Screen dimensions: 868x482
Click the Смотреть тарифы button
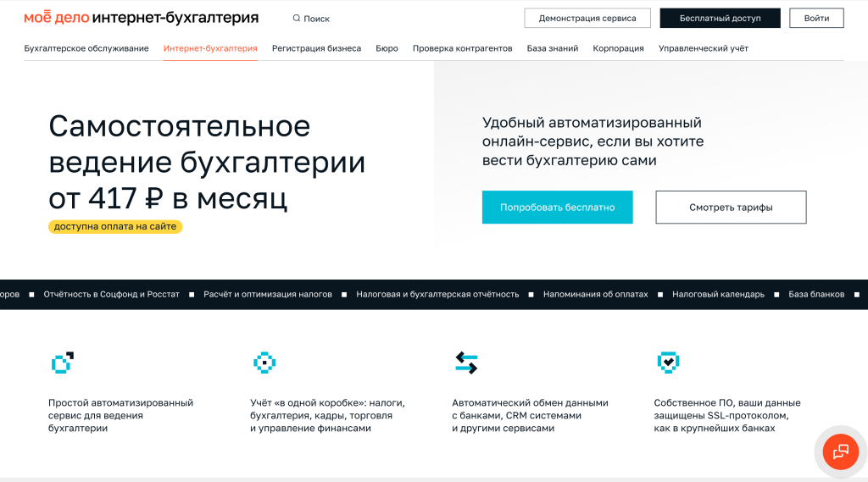[x=731, y=207]
